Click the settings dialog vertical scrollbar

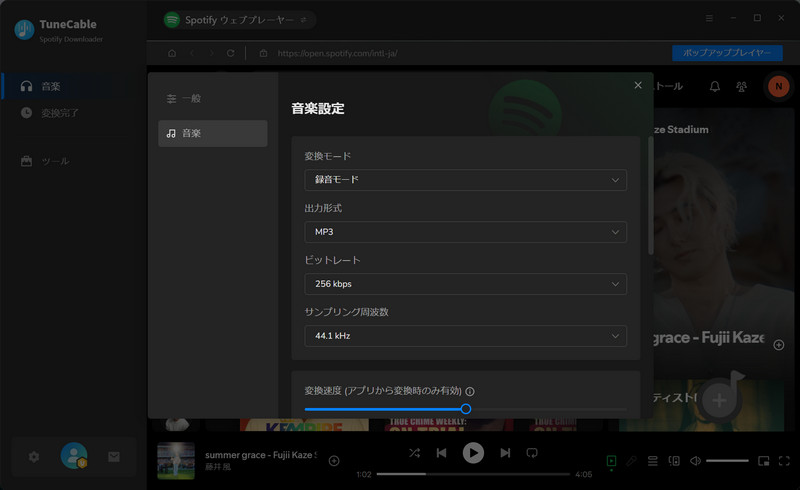point(651,195)
